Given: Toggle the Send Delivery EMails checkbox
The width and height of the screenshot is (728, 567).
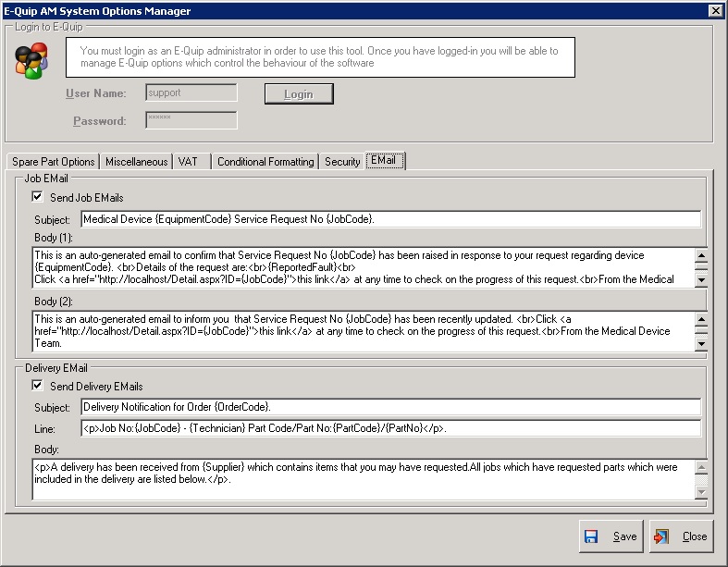Looking at the screenshot, I should [38, 386].
